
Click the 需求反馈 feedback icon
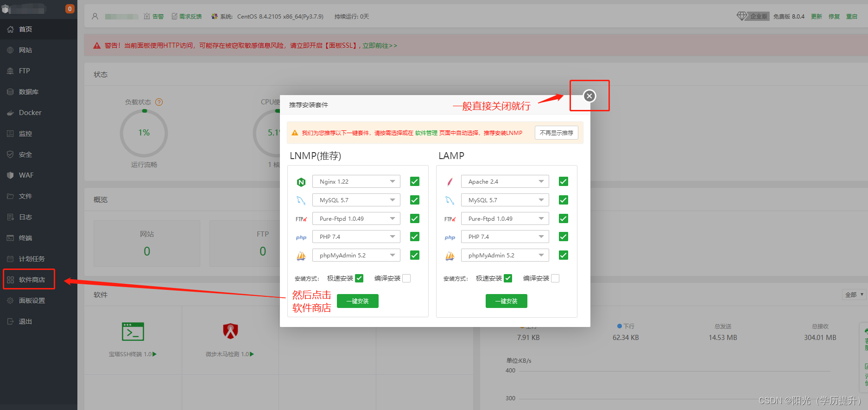tap(175, 16)
